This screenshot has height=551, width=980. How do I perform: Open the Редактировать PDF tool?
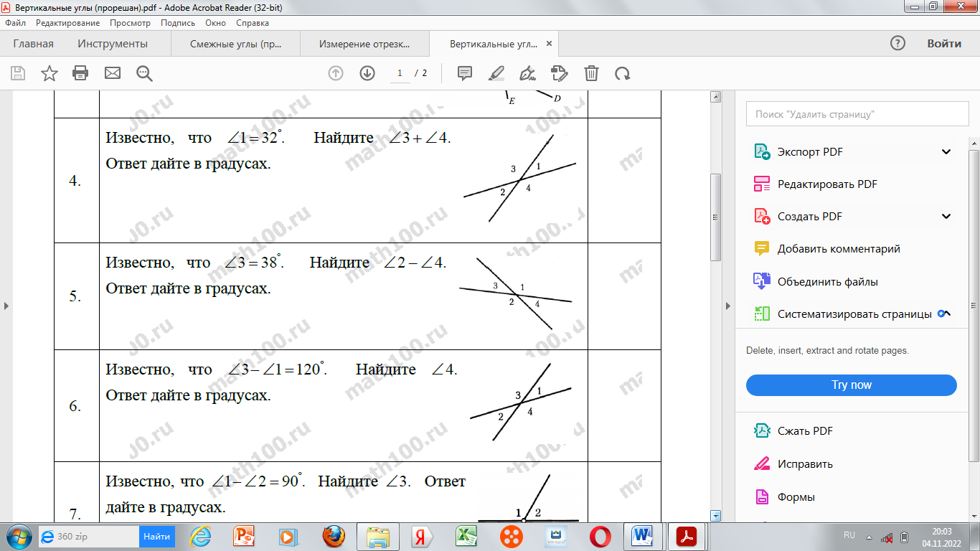coord(827,184)
